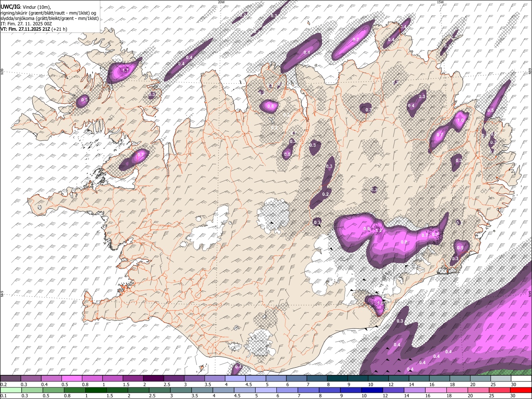Click the bold "VT: Fim. 27.11.2025 21Z" text
This screenshot has width=532, height=399.
[26, 29]
